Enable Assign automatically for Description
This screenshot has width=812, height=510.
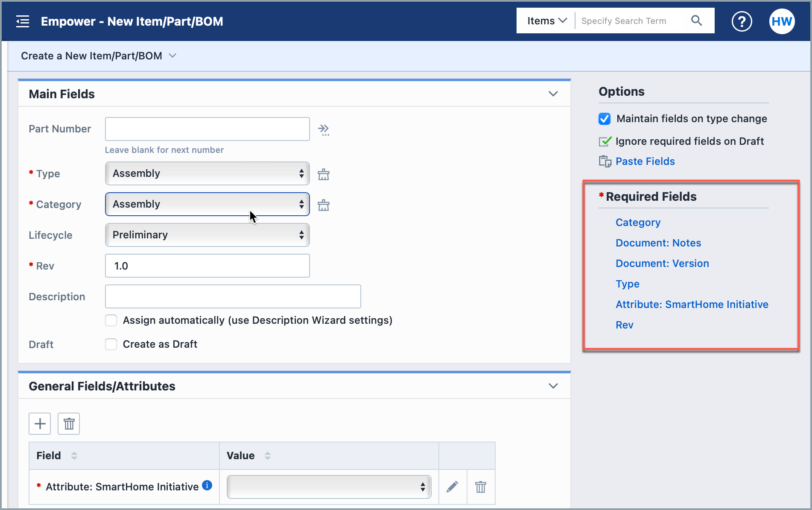click(x=111, y=320)
